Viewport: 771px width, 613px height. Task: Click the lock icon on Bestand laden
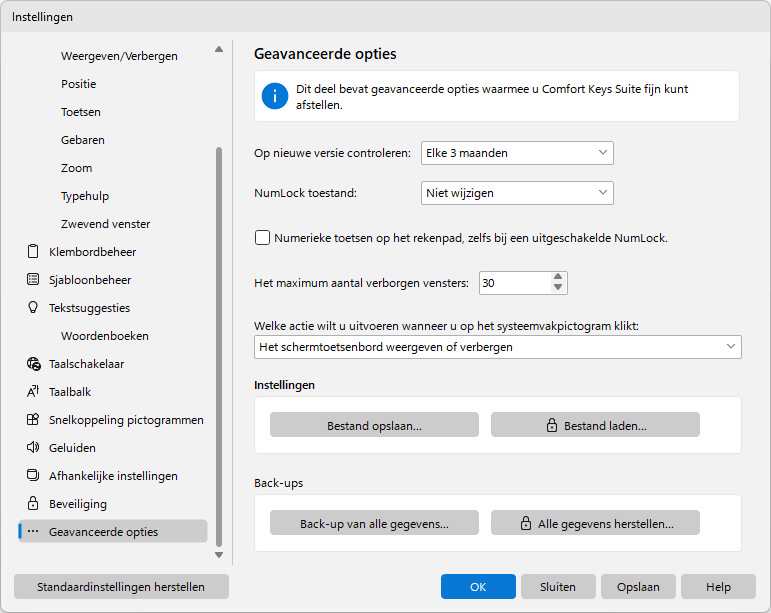(x=552, y=425)
